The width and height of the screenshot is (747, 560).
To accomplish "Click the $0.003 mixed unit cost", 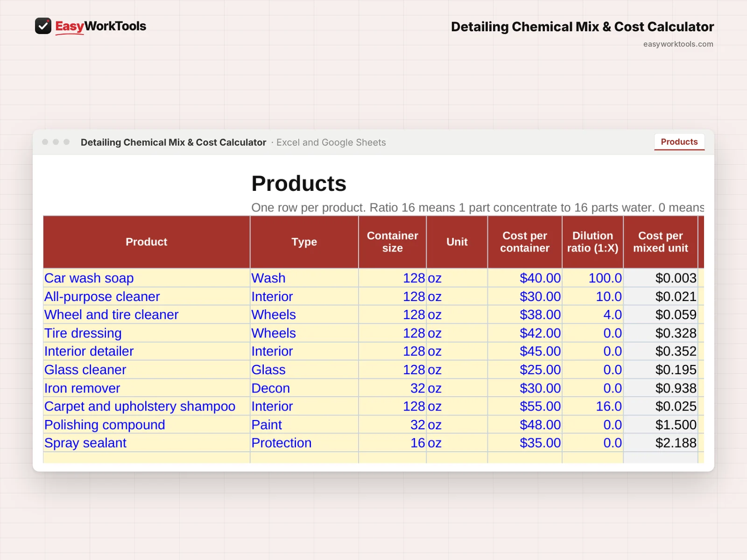I will click(x=661, y=278).
